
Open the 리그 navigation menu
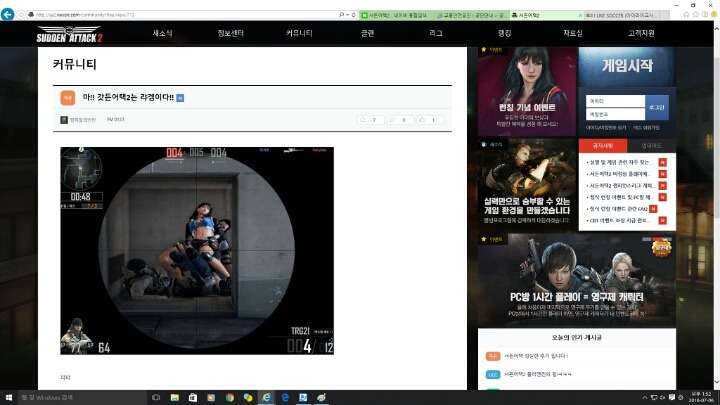pos(436,33)
